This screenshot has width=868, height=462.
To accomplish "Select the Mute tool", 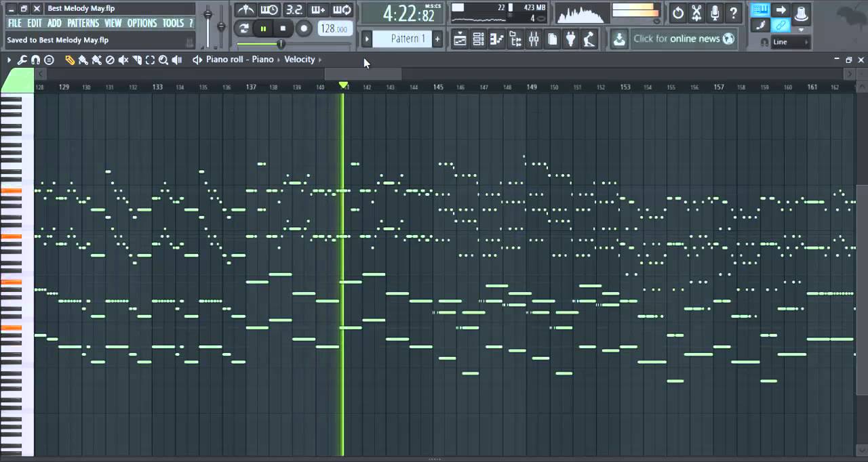I will pos(123,60).
